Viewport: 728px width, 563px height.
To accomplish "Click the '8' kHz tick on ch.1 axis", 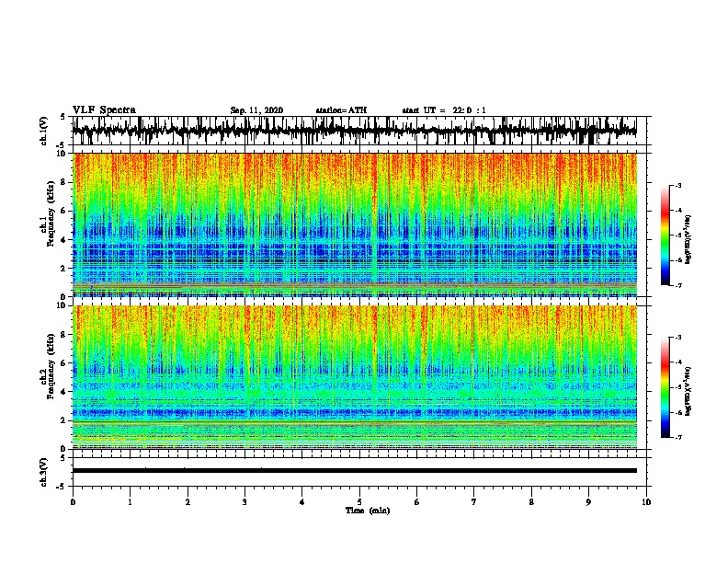I will pos(64,182).
